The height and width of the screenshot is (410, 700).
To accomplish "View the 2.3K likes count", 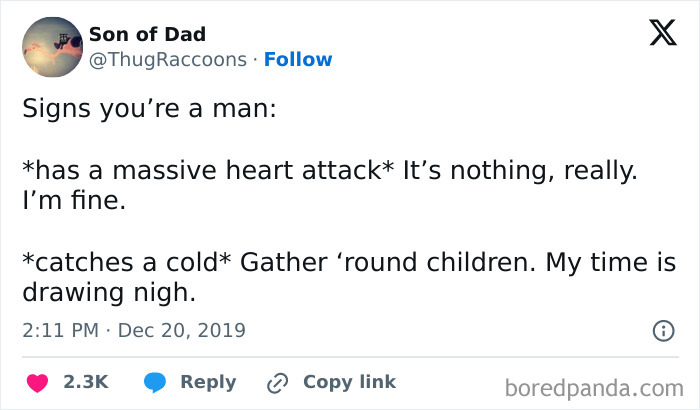I will click(x=85, y=382).
